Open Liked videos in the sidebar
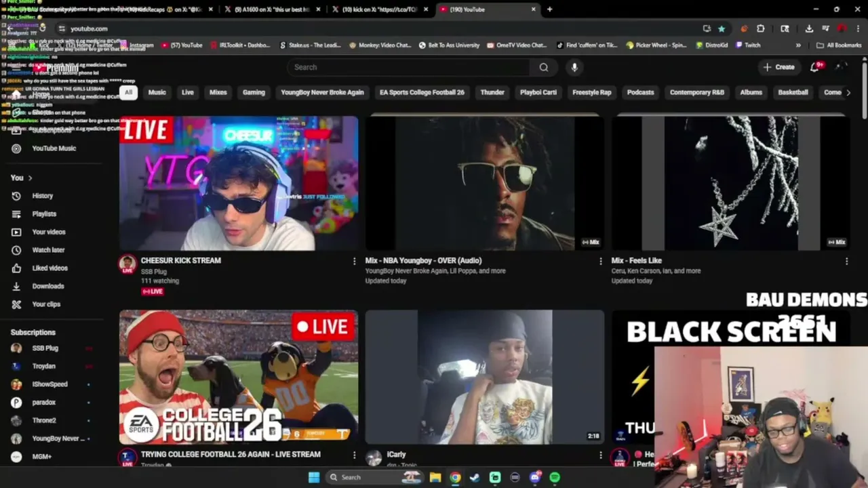Image resolution: width=868 pixels, height=488 pixels. click(50, 268)
